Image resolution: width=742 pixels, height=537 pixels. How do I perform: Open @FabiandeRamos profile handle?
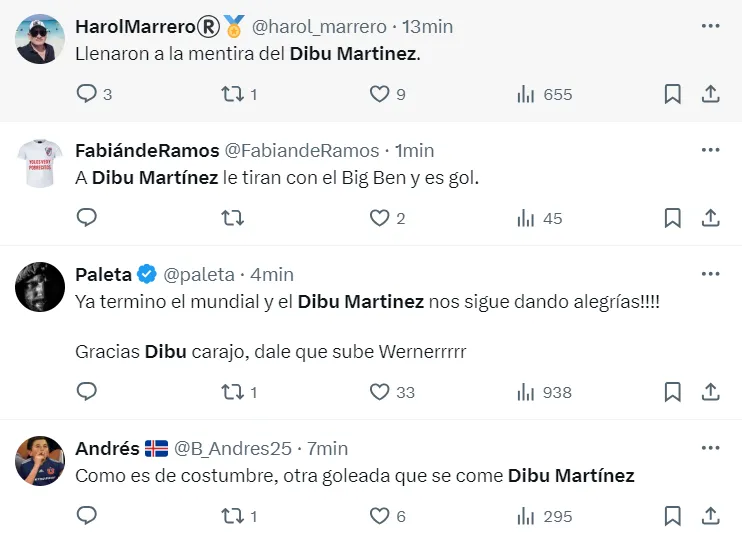point(301,151)
